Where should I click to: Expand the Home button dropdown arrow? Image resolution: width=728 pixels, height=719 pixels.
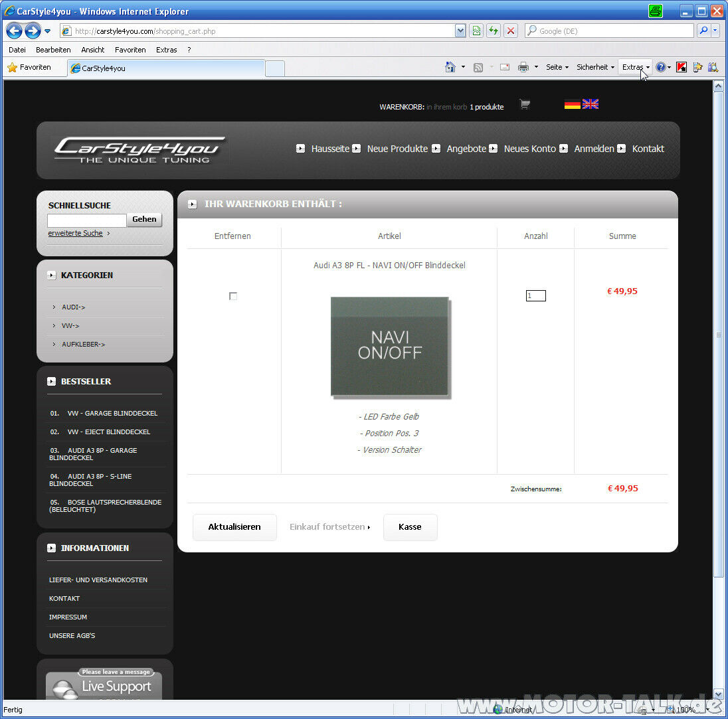pos(463,67)
